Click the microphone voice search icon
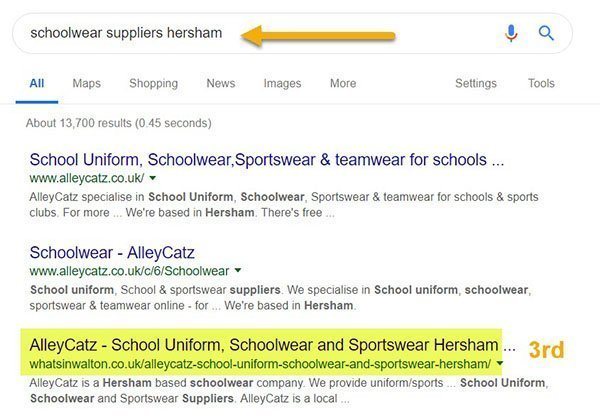This screenshot has height=418, width=600. pyautogui.click(x=512, y=33)
